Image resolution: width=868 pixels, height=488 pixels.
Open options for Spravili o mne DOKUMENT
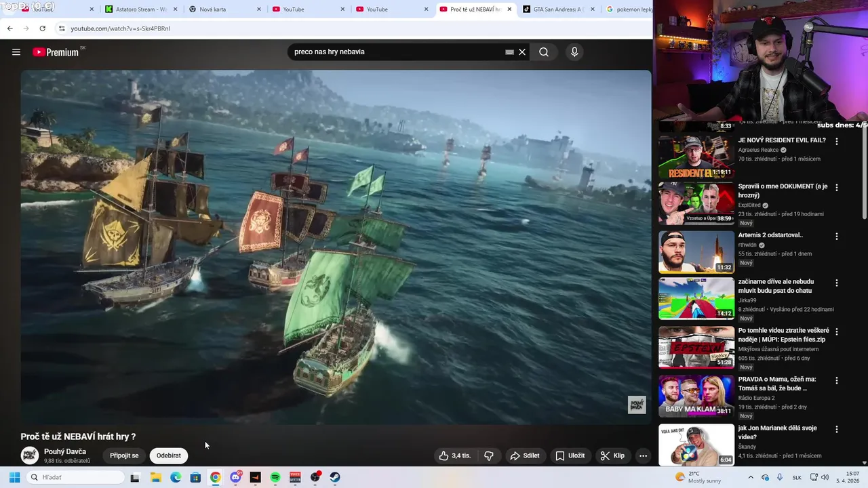point(837,187)
